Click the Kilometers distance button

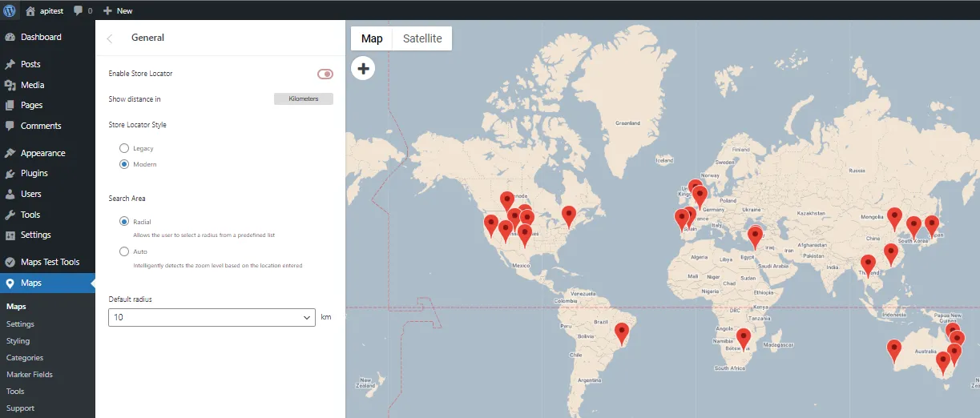[304, 99]
